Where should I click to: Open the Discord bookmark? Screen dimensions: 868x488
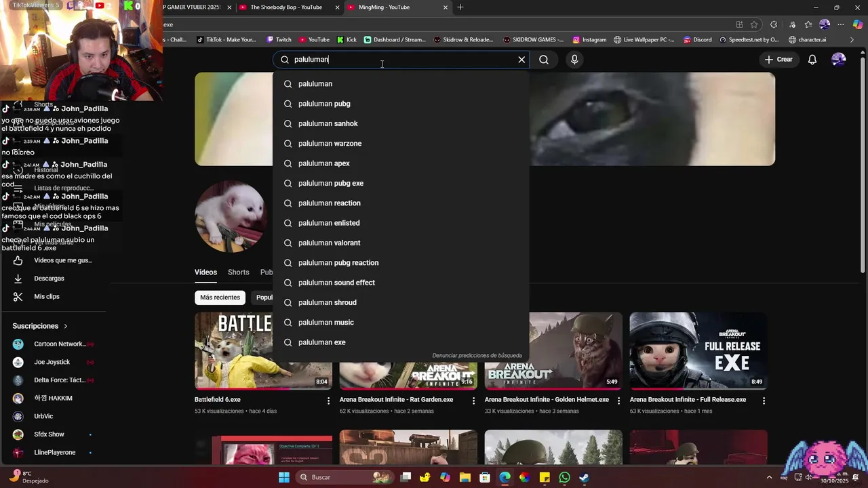tap(697, 40)
